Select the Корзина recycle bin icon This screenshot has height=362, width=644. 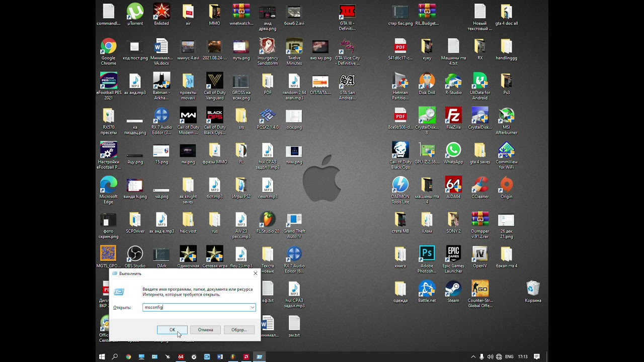[x=533, y=292]
